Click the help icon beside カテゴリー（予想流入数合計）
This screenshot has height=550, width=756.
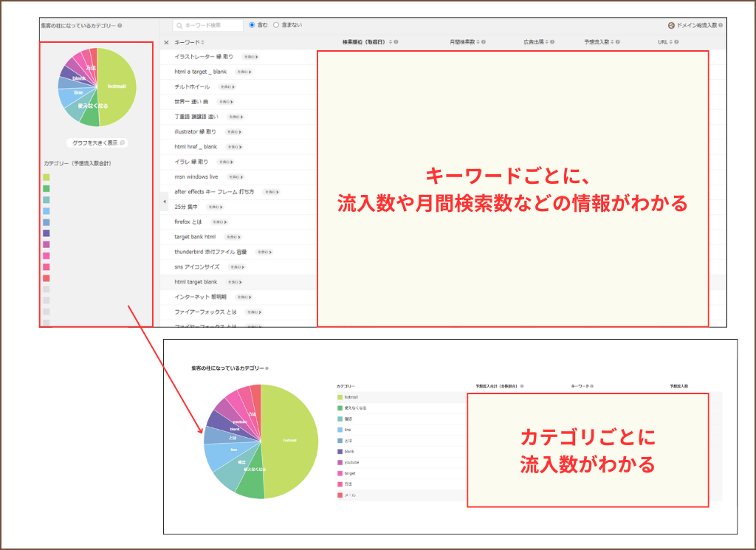[113, 162]
